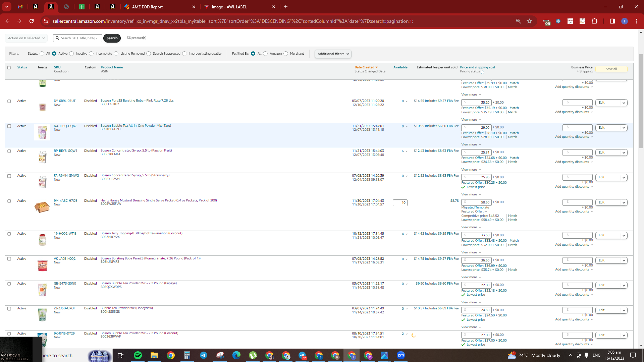Sort by the Product Name column
Screen dimensions: 644x362
tap(112, 67)
